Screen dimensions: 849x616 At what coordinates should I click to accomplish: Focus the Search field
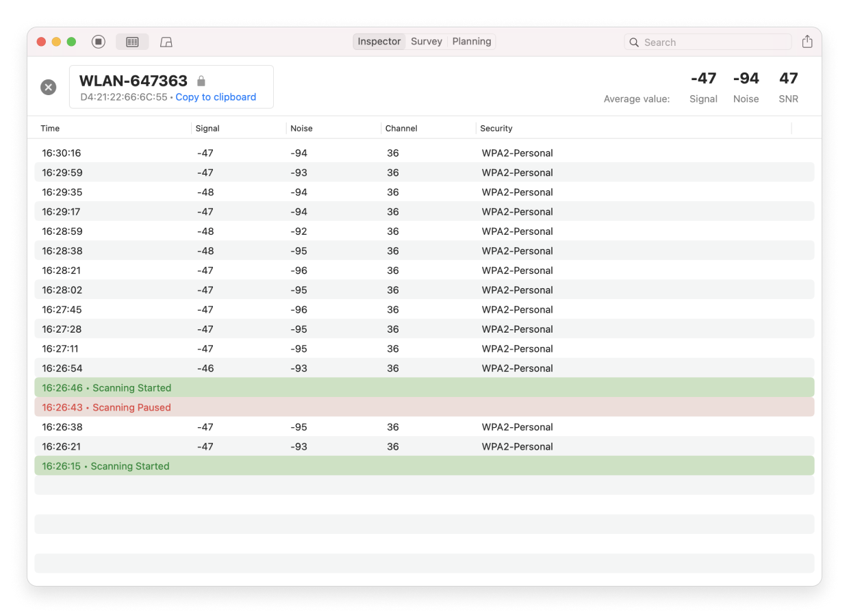click(x=708, y=42)
